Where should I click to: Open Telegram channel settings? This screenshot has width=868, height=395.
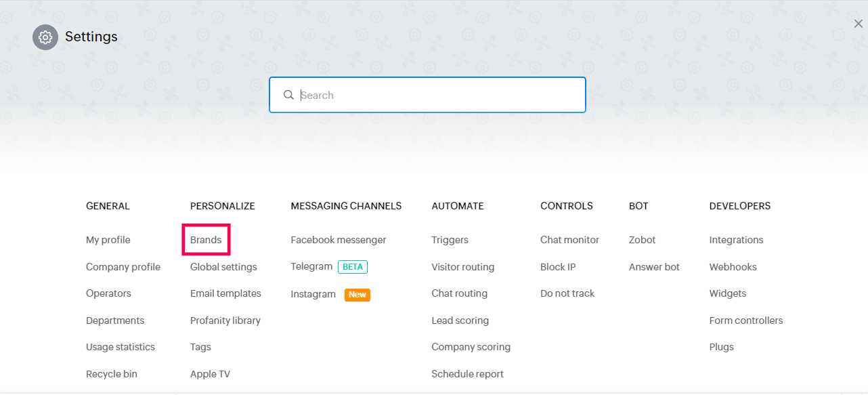point(311,266)
